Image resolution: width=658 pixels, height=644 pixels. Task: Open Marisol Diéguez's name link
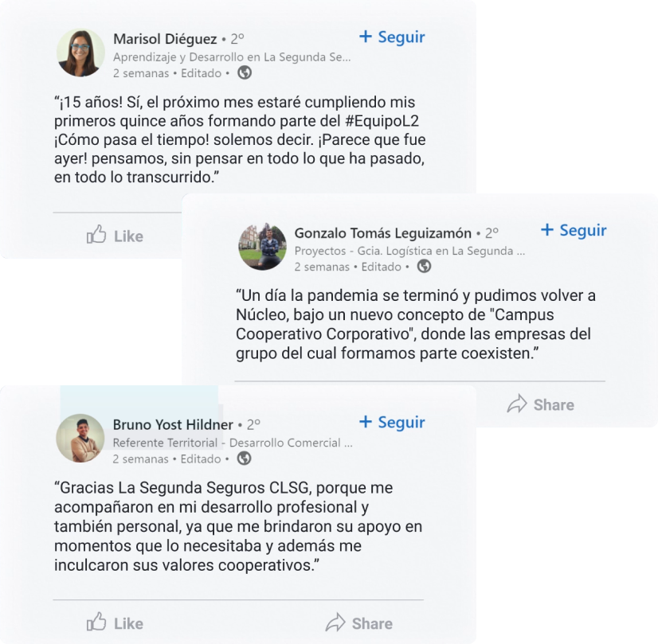coord(165,39)
